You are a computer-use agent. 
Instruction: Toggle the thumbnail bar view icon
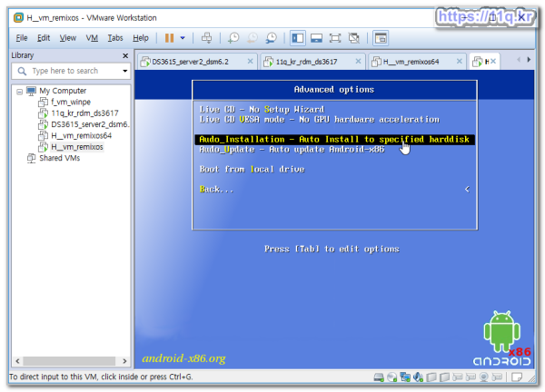[316, 38]
